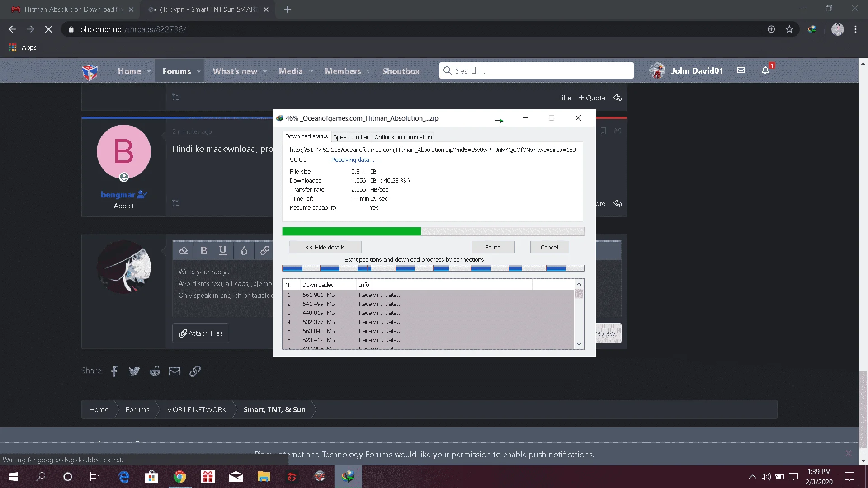Open the Apps shortcut in bookmarks bar
This screenshot has width=868, height=488.
click(x=23, y=47)
